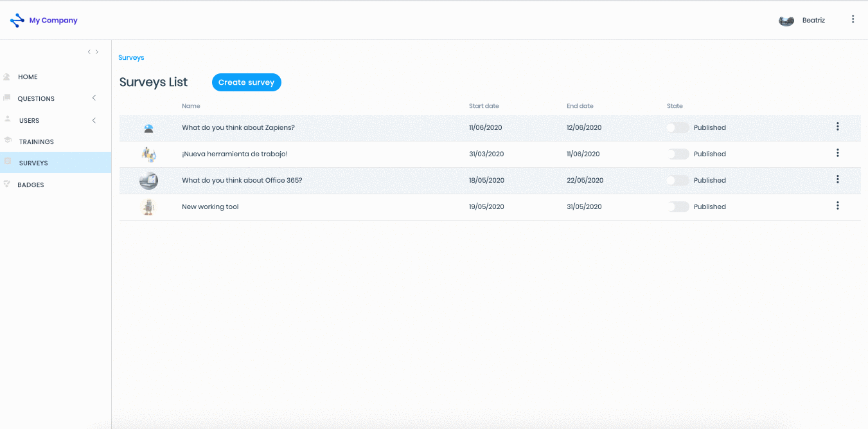
Task: Open 'What do you think about Zapiens?' survey
Action: (x=238, y=127)
